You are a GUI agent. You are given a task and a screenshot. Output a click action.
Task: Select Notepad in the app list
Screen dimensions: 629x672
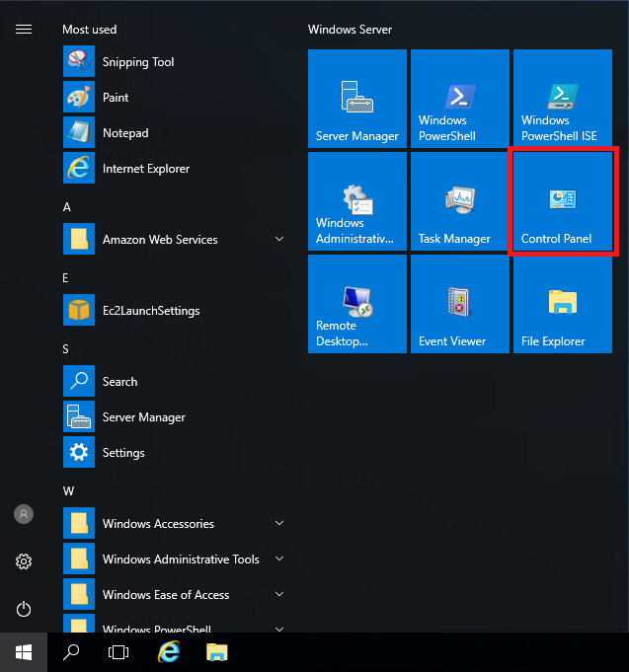pyautogui.click(x=125, y=133)
